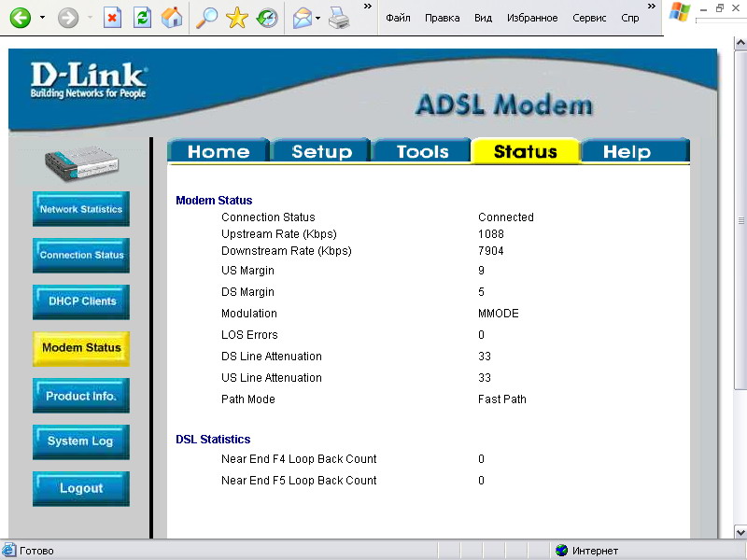Open the Back history dropdown arrow

tap(42, 18)
